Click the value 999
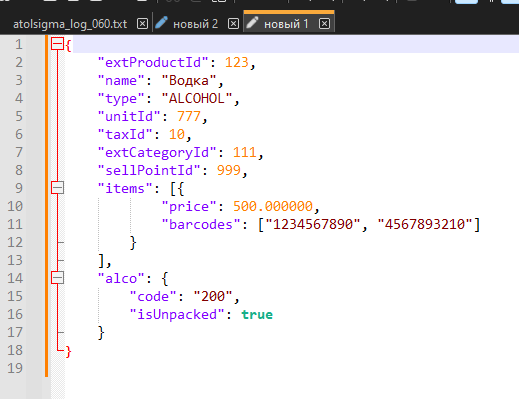 pos(229,170)
